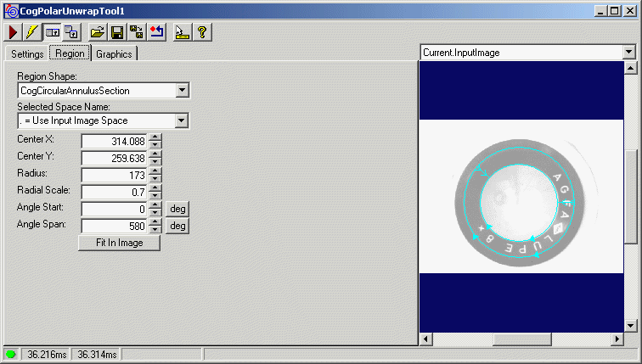Image resolution: width=642 pixels, height=364 pixels.
Task: Toggle electric mode lightning bolt icon
Action: (32, 32)
